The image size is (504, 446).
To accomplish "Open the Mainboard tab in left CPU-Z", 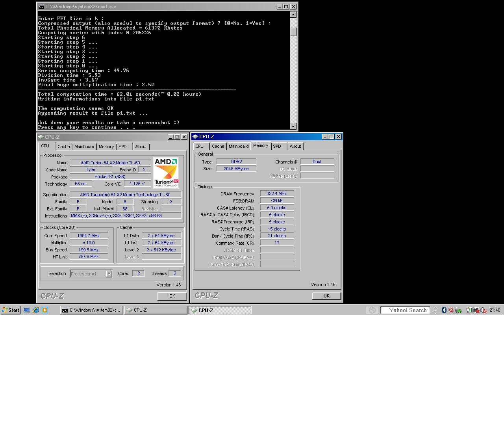I will pyautogui.click(x=84, y=147).
